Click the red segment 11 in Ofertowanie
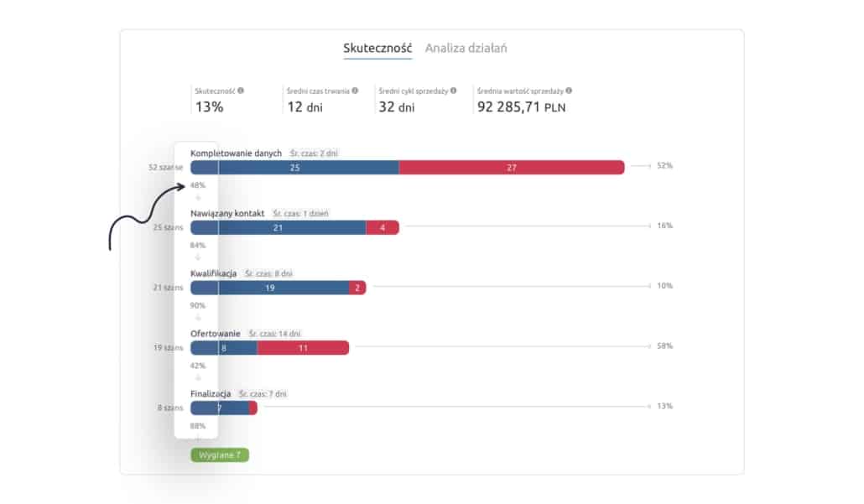This screenshot has height=504, width=864. [303, 347]
